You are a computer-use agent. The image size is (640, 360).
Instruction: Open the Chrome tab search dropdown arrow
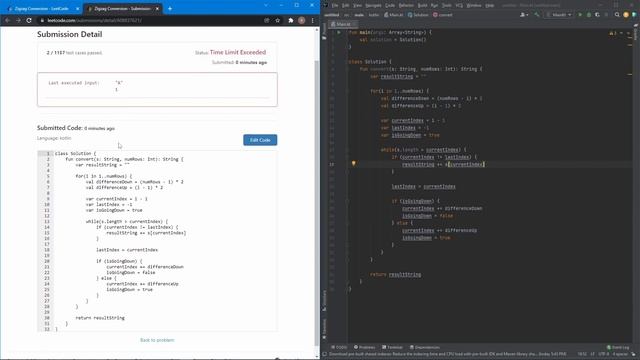(x=266, y=5)
